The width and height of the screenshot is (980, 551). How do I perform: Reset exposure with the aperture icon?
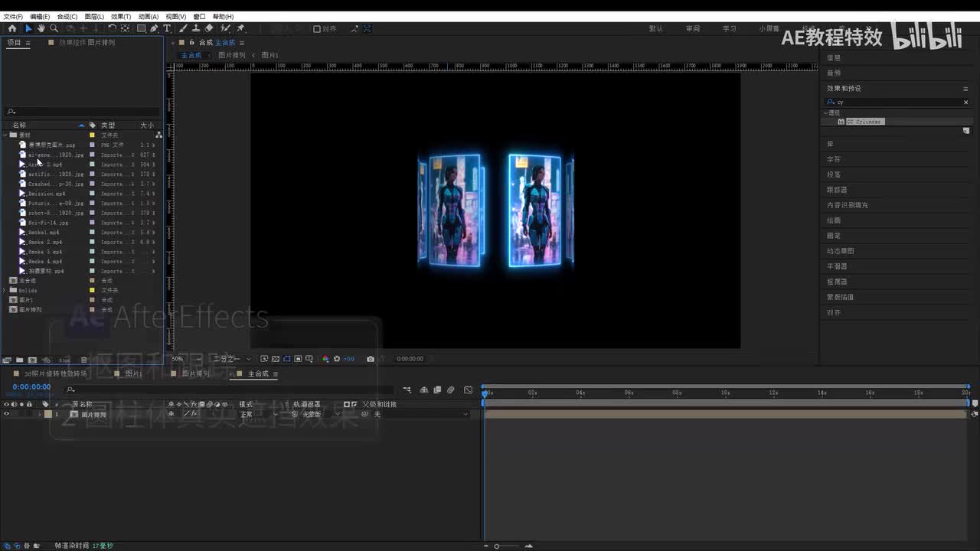point(336,359)
